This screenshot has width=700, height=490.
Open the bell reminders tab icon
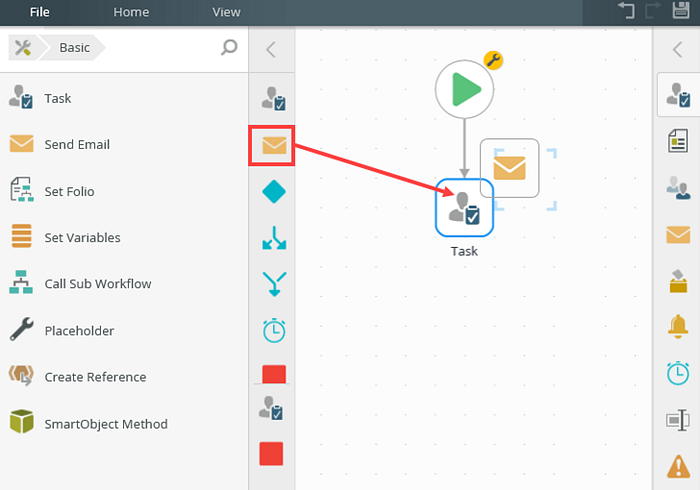678,326
